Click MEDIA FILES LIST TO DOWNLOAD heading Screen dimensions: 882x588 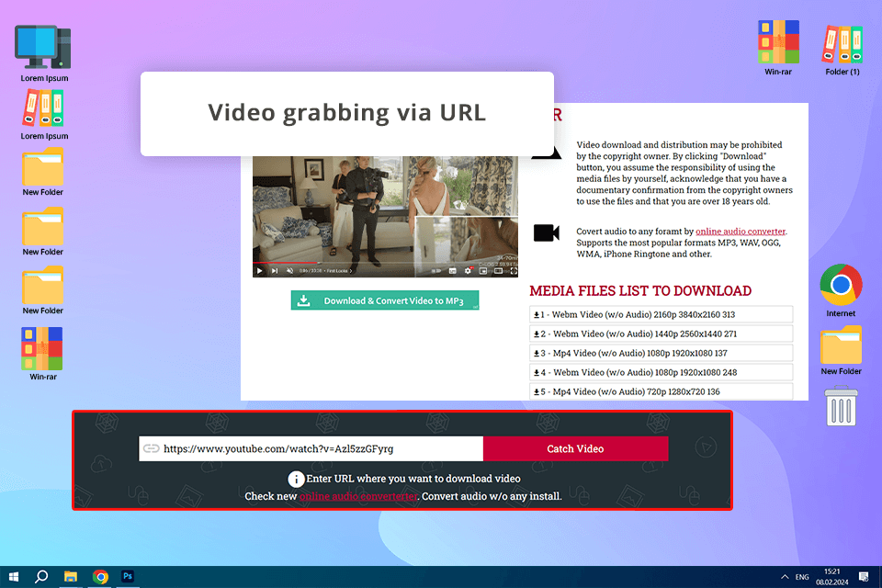(x=640, y=291)
